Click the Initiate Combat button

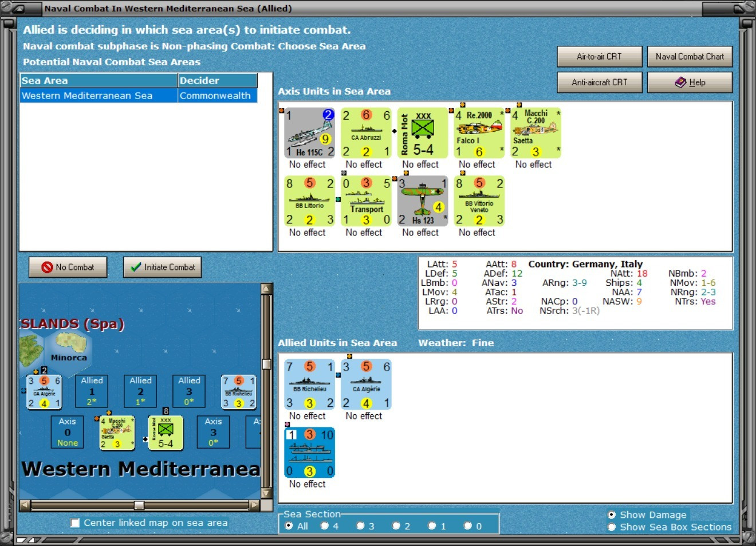163,267
